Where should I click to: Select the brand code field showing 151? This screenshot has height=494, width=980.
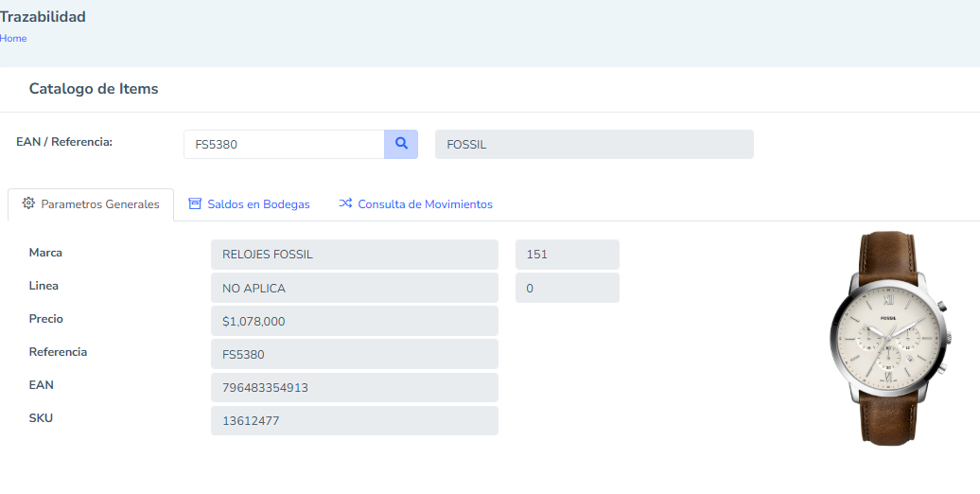[x=567, y=255]
